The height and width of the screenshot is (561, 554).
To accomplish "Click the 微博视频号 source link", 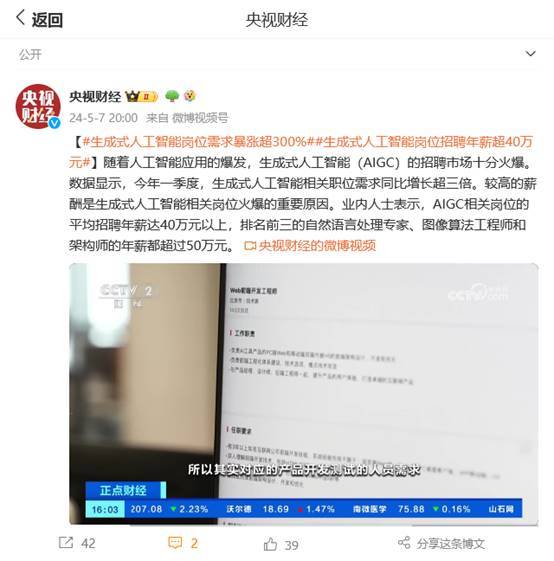I will click(x=200, y=118).
